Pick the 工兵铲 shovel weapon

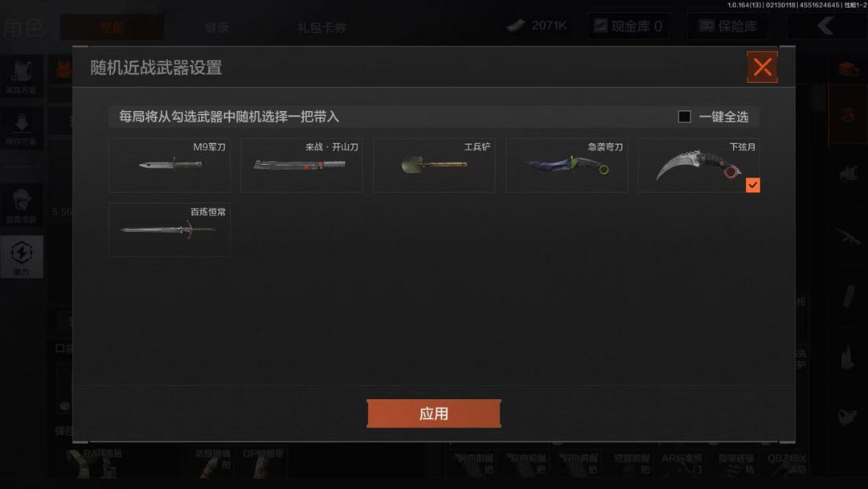[434, 165]
